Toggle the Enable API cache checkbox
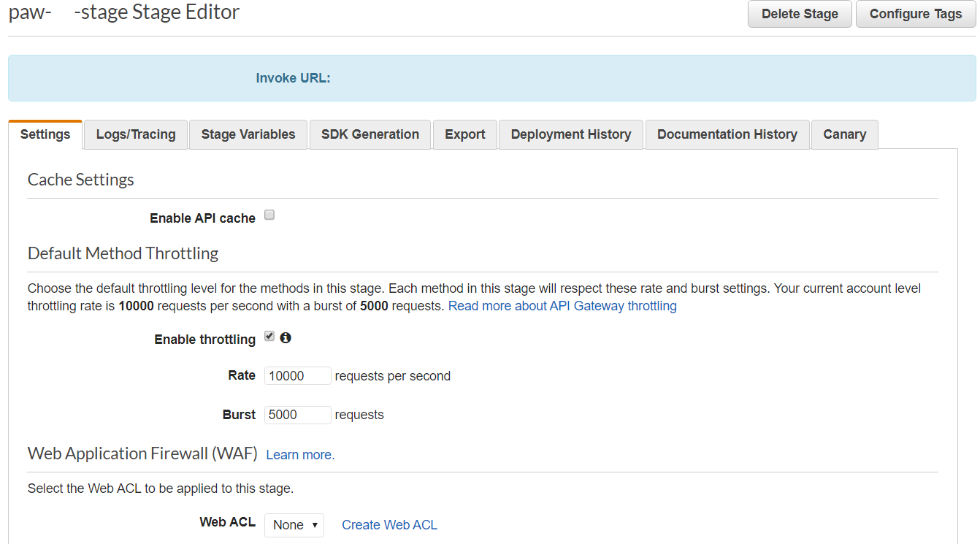The width and height of the screenshot is (980, 544). click(x=269, y=215)
